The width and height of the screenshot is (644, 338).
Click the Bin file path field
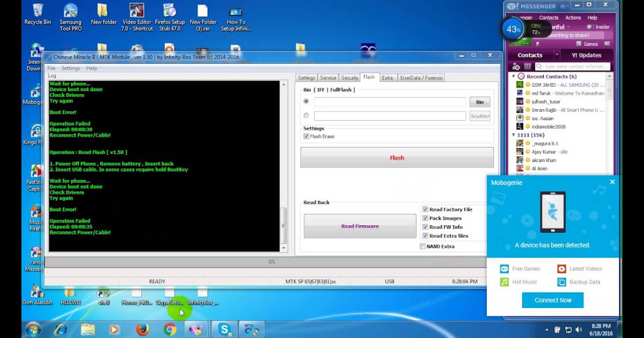pyautogui.click(x=390, y=102)
